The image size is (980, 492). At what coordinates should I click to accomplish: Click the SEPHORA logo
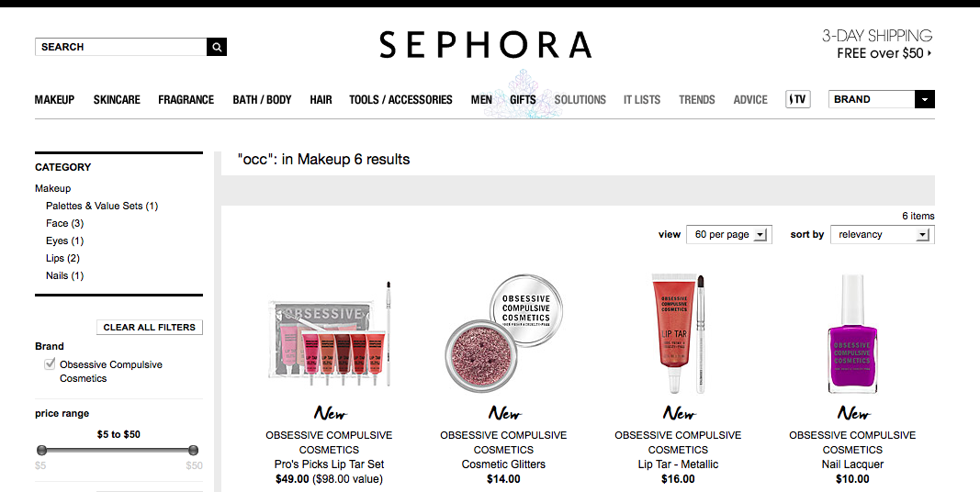(x=485, y=45)
